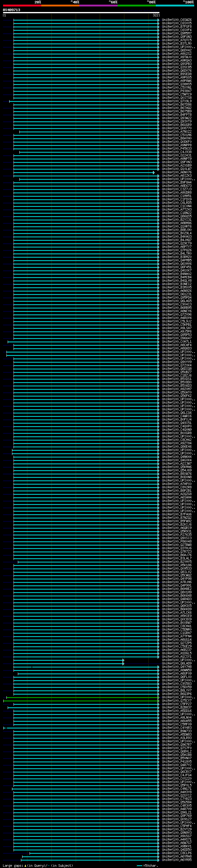197x868 pixels.
Task: Select hit UniRef100_A9Z0M7
Action: coord(176,389)
